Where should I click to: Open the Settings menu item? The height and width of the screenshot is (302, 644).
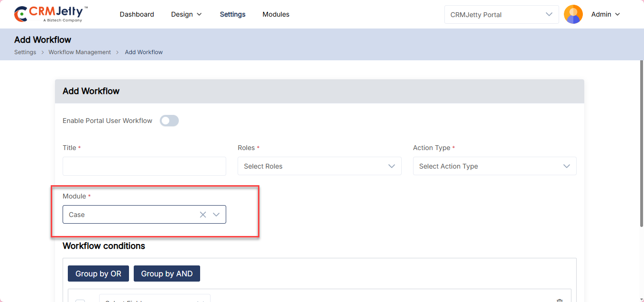point(232,15)
